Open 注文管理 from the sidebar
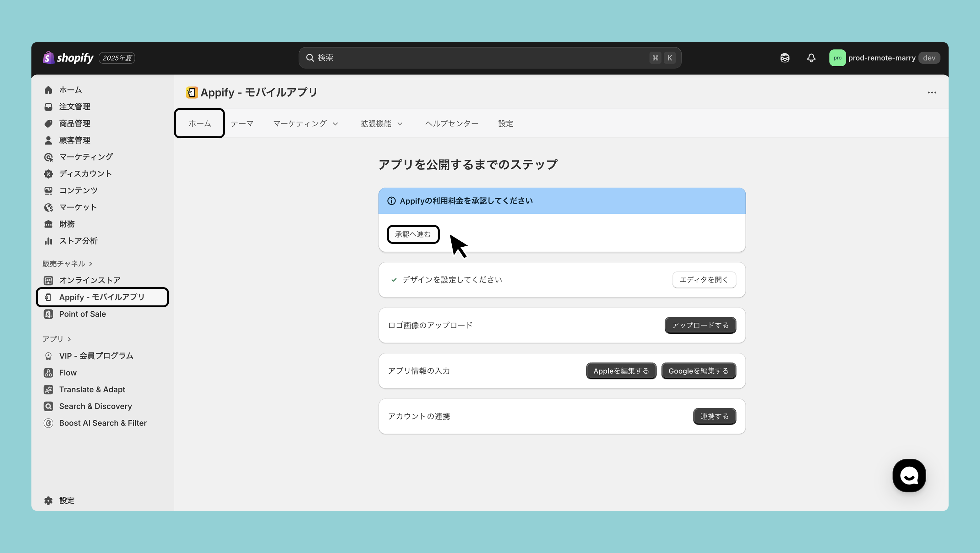 [x=74, y=107]
